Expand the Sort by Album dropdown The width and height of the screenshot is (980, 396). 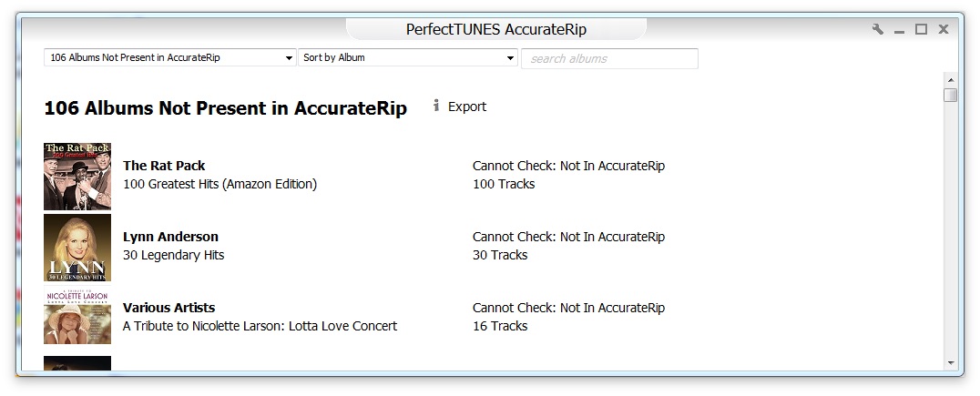(408, 57)
